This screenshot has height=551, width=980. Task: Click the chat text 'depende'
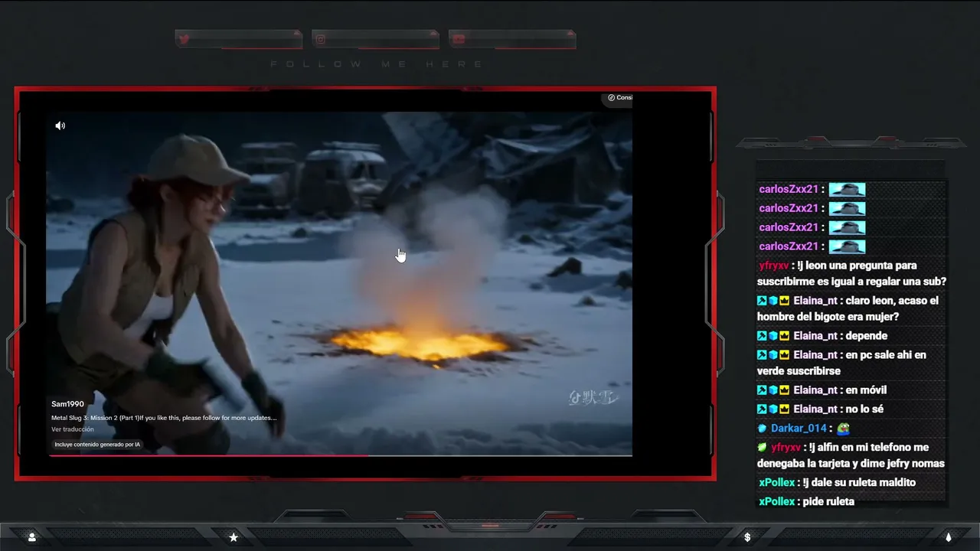click(866, 336)
